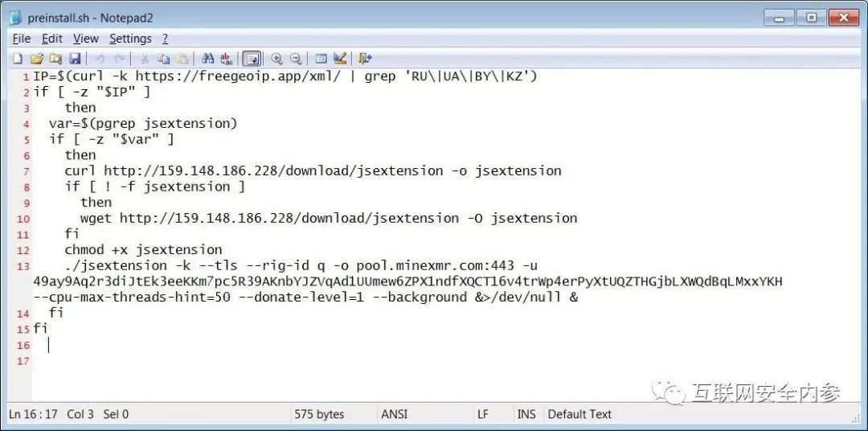Click '--donate-level=1' in the code
The height and width of the screenshot is (431, 868).
pyautogui.click(x=301, y=297)
